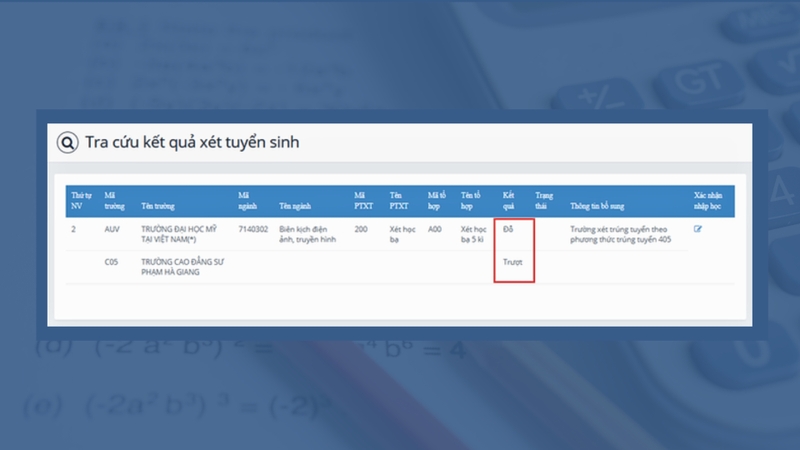800x450 pixels.
Task: Click the 'Mã PTXT' column header
Action: (363, 201)
